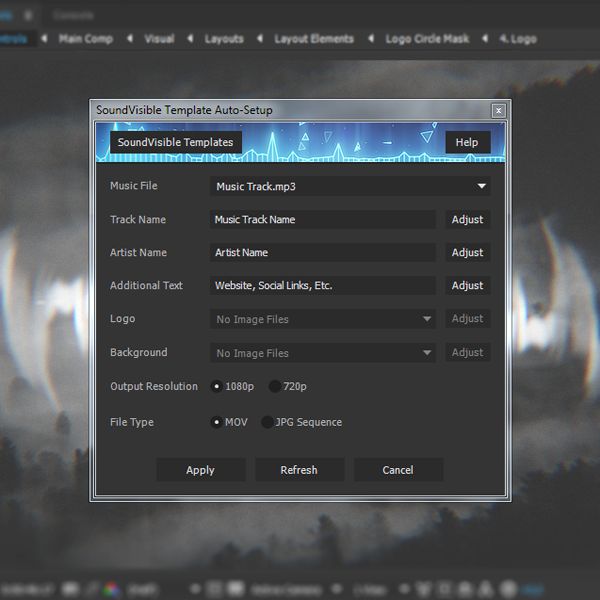This screenshot has width=600, height=600.
Task: Open the Layout Elements tab
Action: [x=314, y=39]
